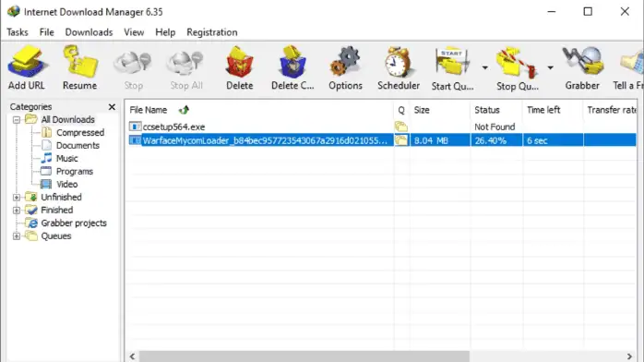Image resolution: width=644 pixels, height=362 pixels.
Task: Click the Stop All toolbar icon
Action: (x=185, y=63)
